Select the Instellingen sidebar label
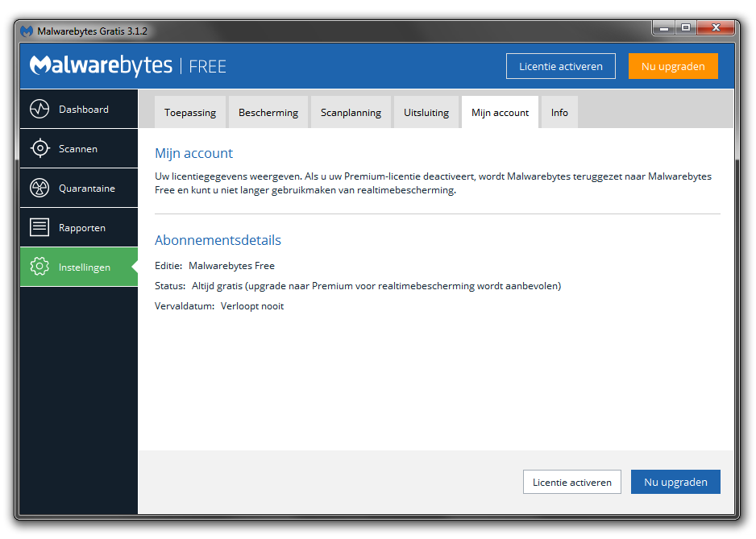Screen dimensions: 756x539 click(85, 267)
